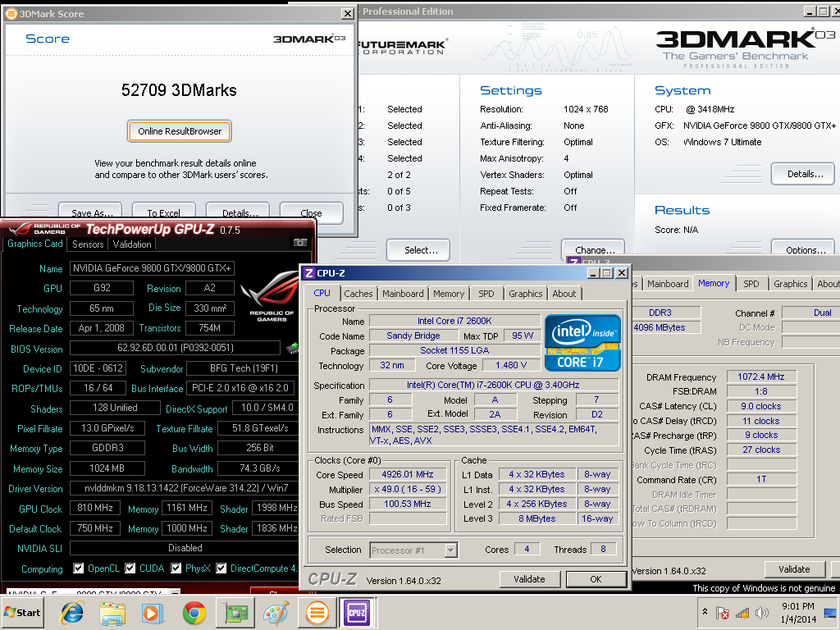Click the Change settings button in 3DMark
The width and height of the screenshot is (840, 630).
click(x=593, y=248)
